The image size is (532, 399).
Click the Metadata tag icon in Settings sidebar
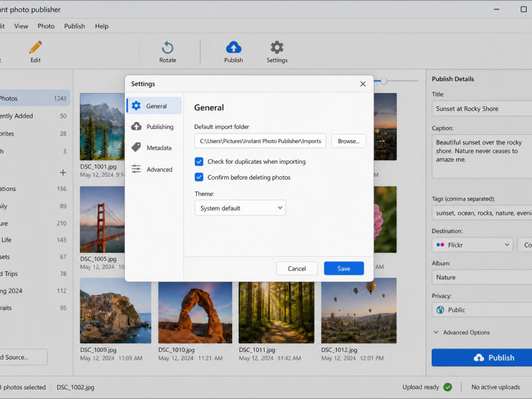point(136,147)
